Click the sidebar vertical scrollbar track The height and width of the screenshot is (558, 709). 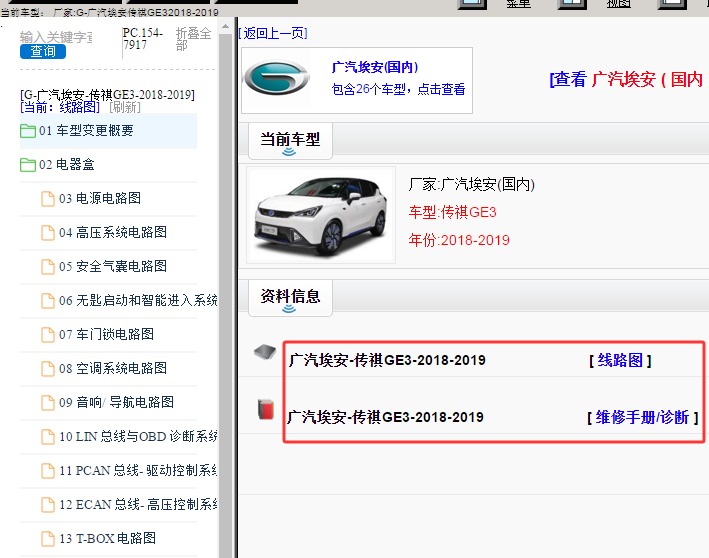pos(225,294)
